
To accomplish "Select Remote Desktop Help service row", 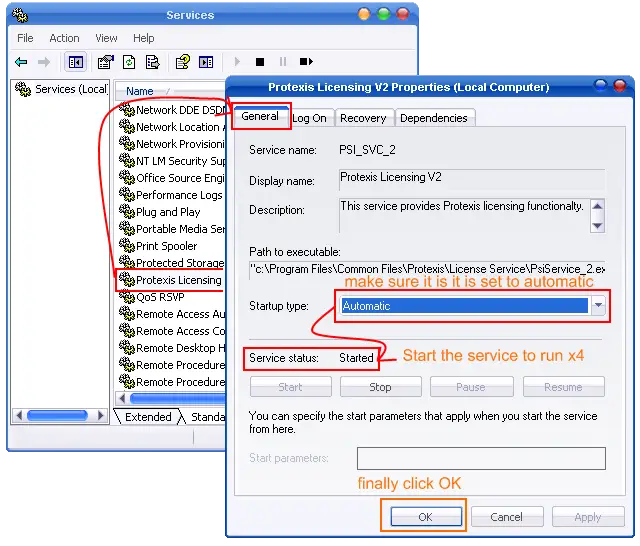I will tap(171, 348).
